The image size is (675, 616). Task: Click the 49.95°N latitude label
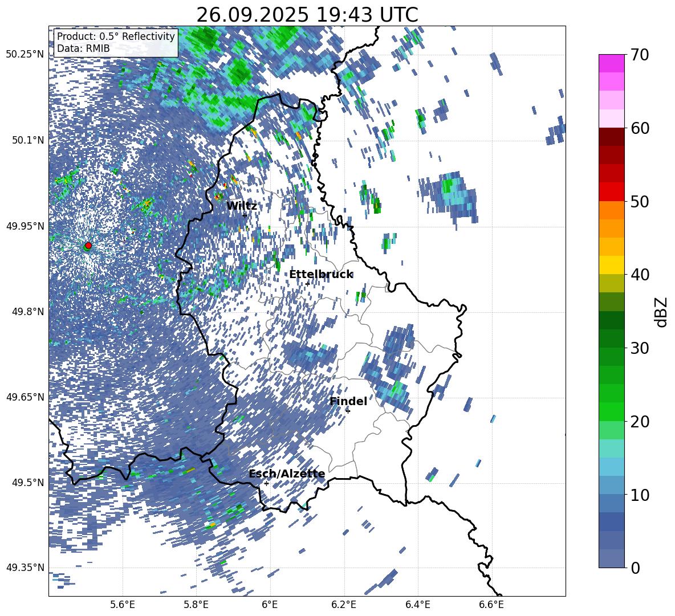[25, 226]
